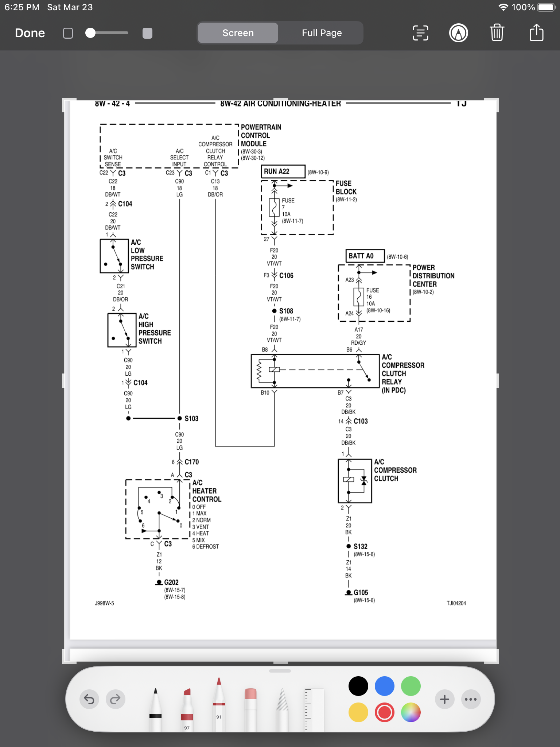
Task: Undo the last markup stroke
Action: pyautogui.click(x=89, y=699)
